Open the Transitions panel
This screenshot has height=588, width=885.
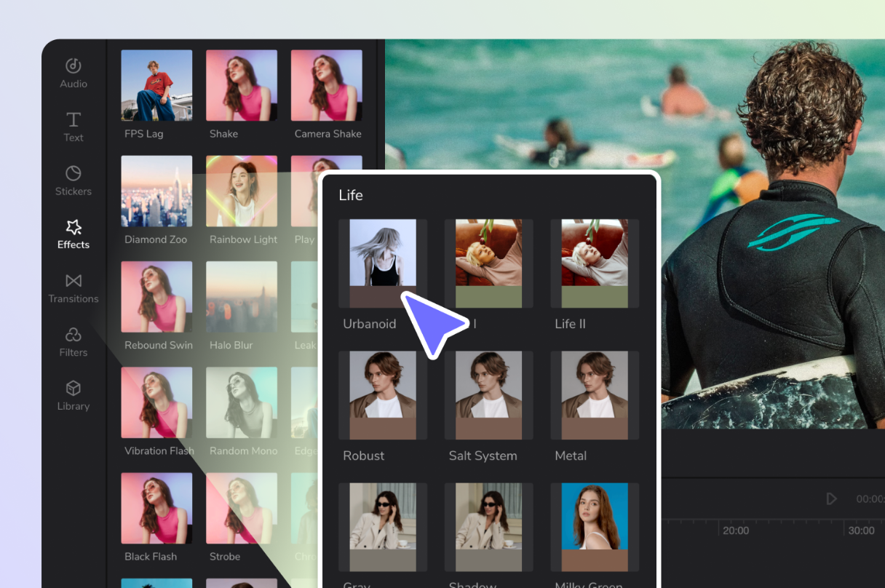click(74, 288)
